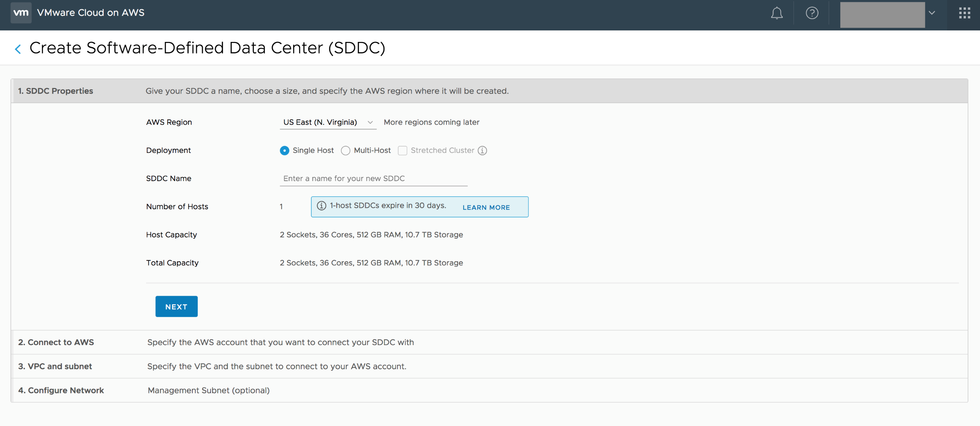Open the AWS Region dropdown
The image size is (980, 426).
[x=328, y=122]
